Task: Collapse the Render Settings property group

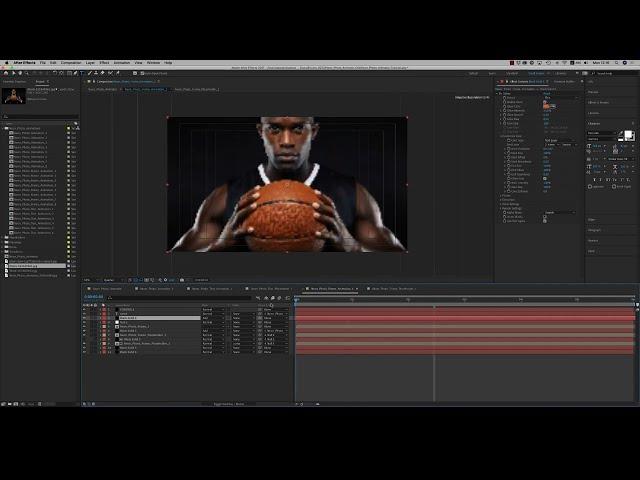Action: pyautogui.click(x=500, y=208)
